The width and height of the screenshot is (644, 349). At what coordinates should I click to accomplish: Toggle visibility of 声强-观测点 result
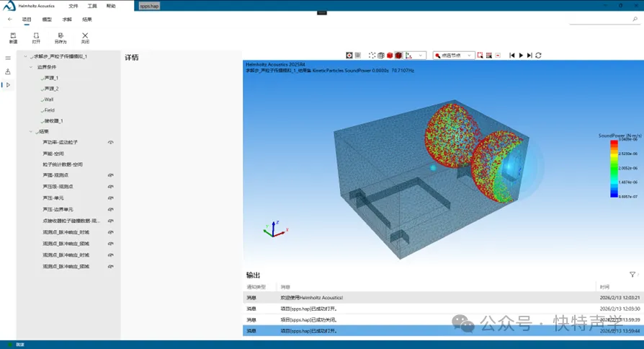[x=110, y=175]
